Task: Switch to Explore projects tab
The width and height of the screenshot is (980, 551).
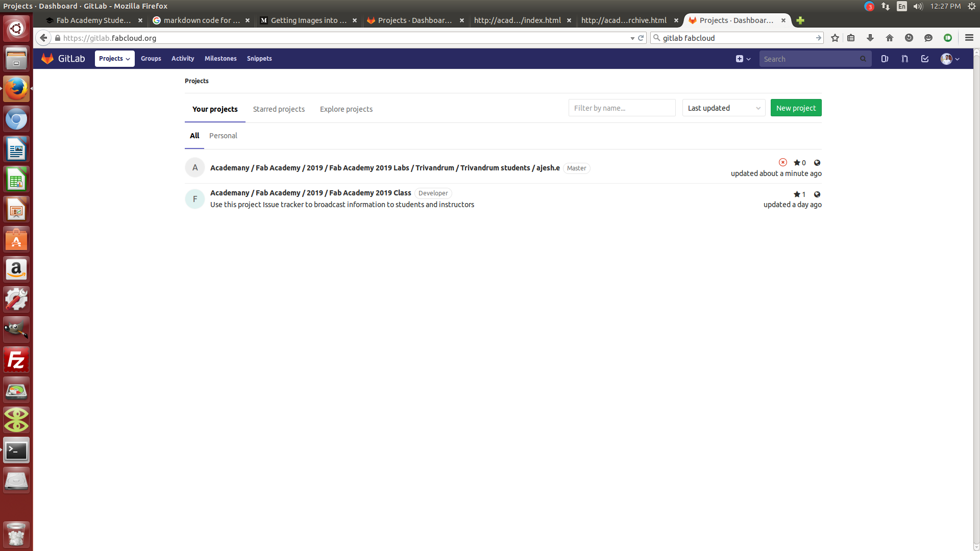Action: point(346,109)
